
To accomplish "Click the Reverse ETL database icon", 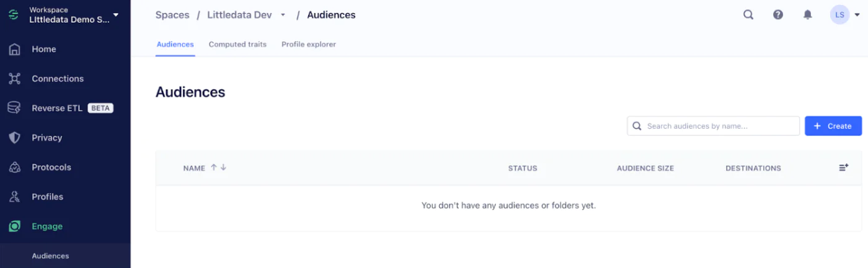I will [x=14, y=108].
